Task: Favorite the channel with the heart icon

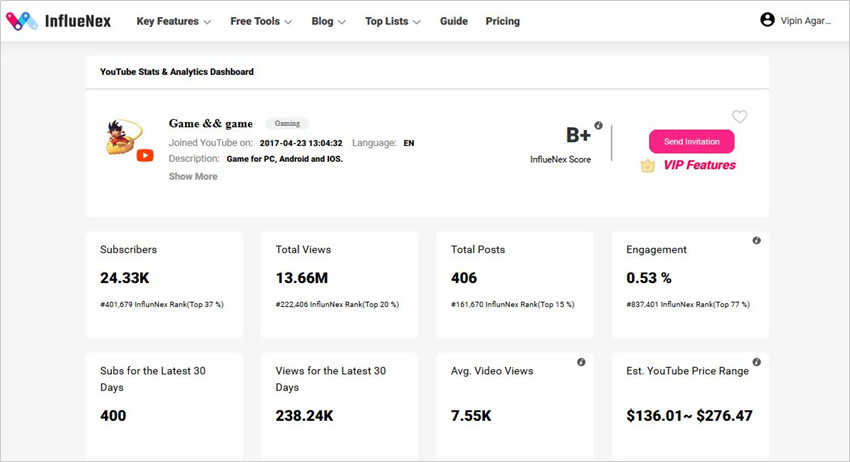Action: [x=739, y=117]
